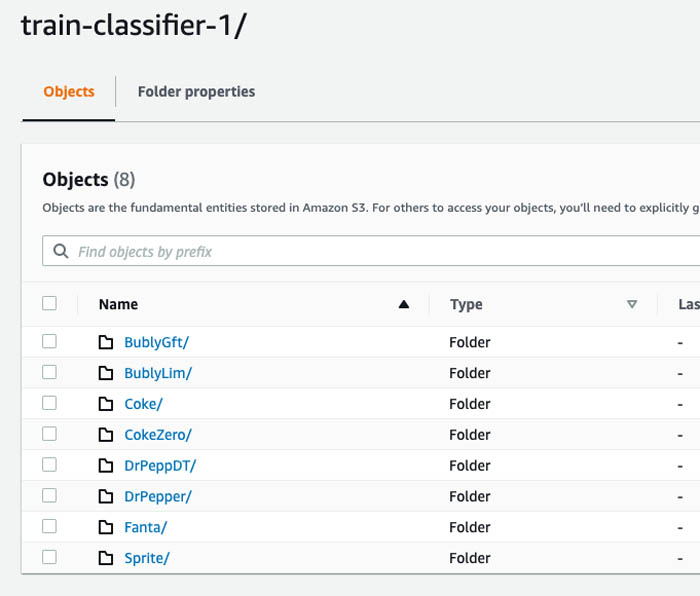The height and width of the screenshot is (596, 700).
Task: Click the folder icon beside BublyLim/
Action: coord(106,373)
